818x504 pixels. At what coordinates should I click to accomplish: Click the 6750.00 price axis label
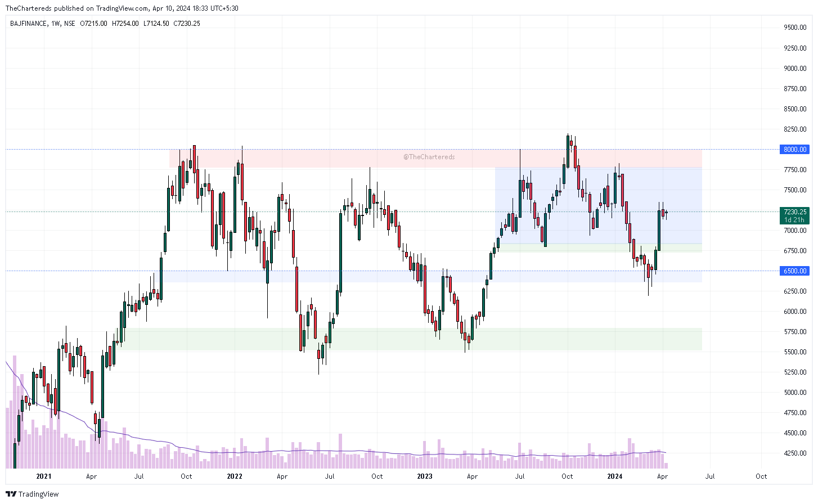pyautogui.click(x=795, y=251)
